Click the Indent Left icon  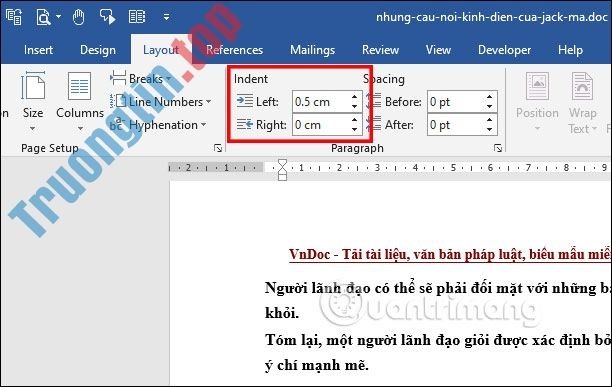(x=245, y=101)
